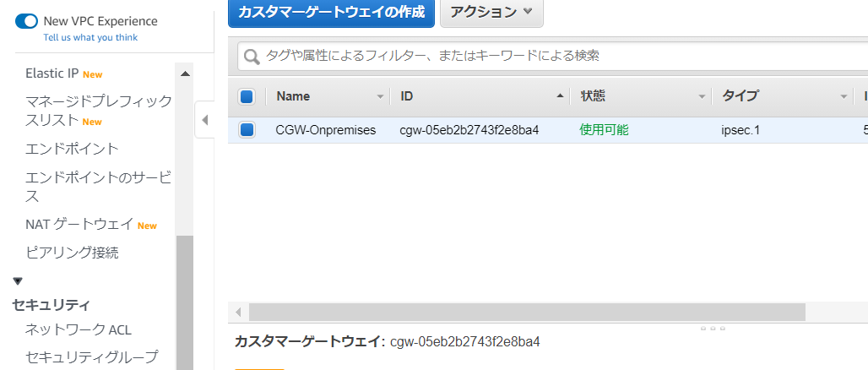Collapse the left sidebar with arrow handle
Image resolution: width=868 pixels, height=370 pixels.
204,120
